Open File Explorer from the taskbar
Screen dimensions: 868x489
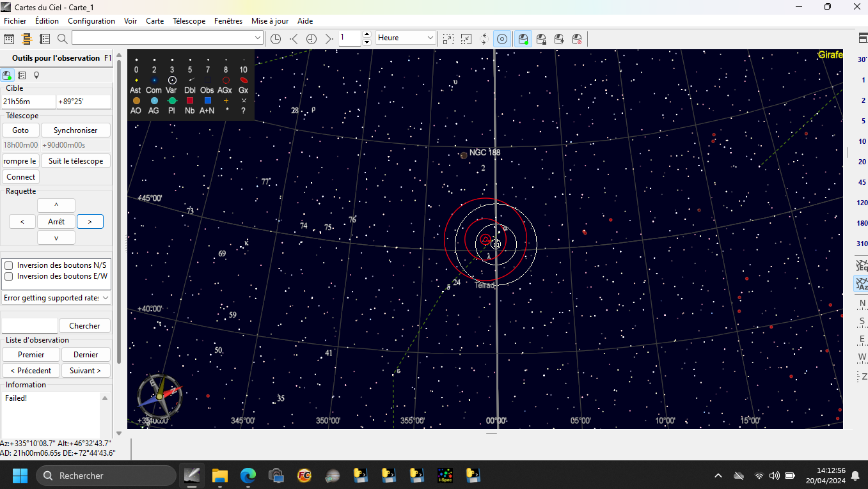click(220, 476)
